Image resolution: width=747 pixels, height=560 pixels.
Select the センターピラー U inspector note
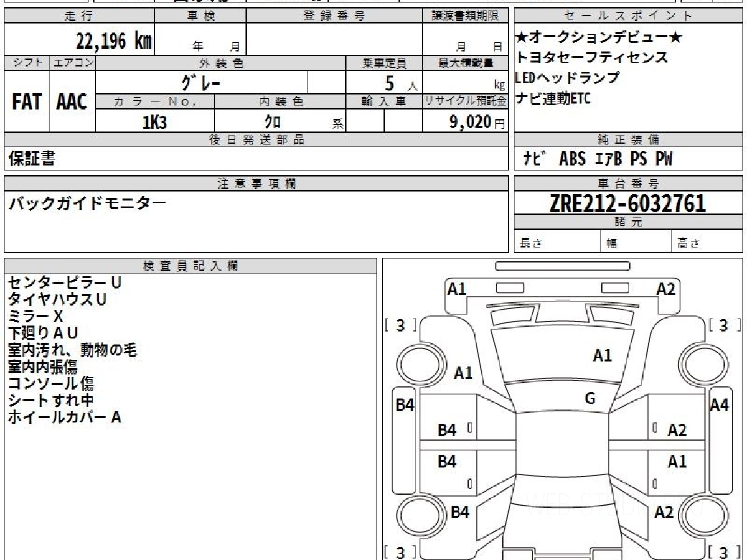[x=65, y=282]
